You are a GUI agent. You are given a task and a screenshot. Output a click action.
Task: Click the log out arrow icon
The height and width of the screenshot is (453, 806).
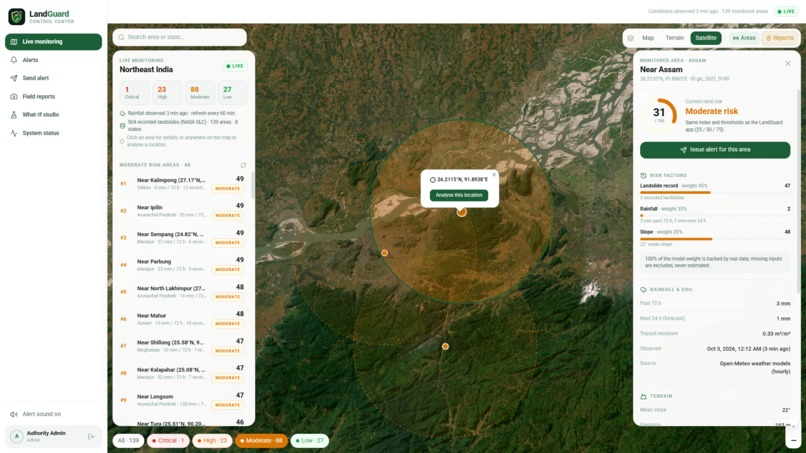[x=91, y=437]
